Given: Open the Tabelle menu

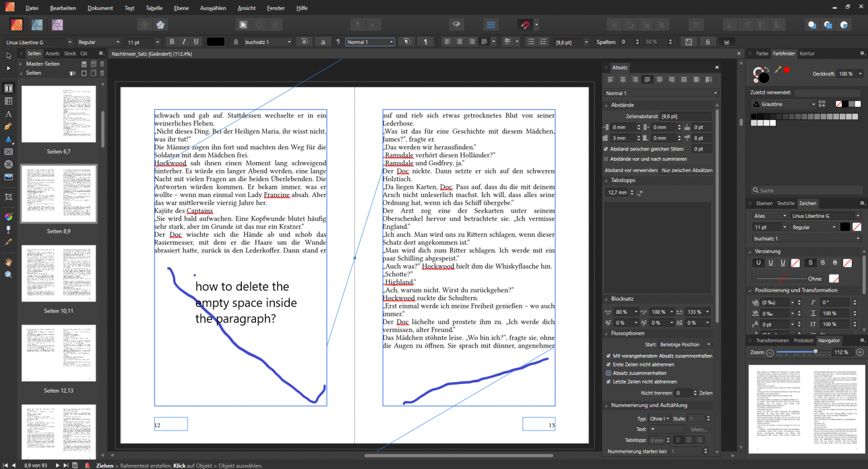Looking at the screenshot, I should (154, 8).
